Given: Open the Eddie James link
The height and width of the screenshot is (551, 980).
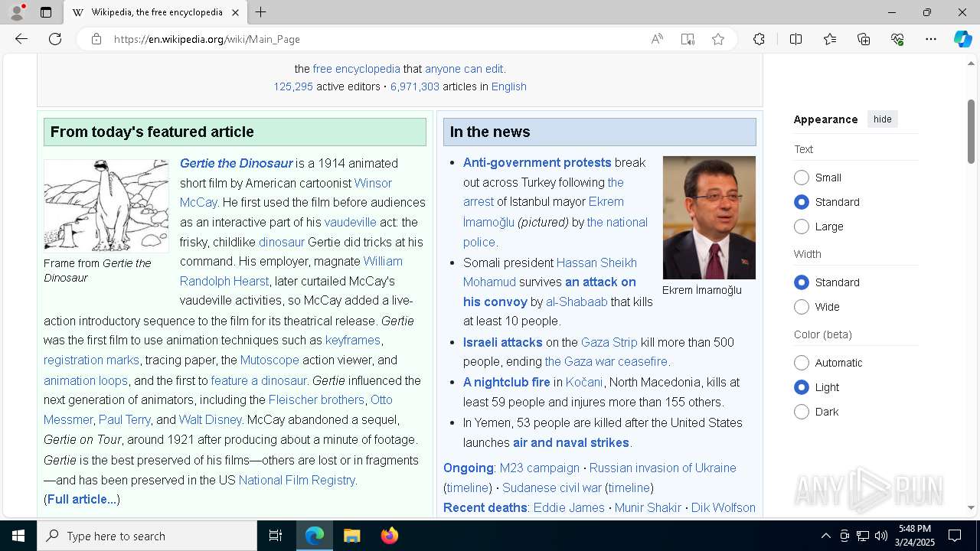Looking at the screenshot, I should (569, 507).
